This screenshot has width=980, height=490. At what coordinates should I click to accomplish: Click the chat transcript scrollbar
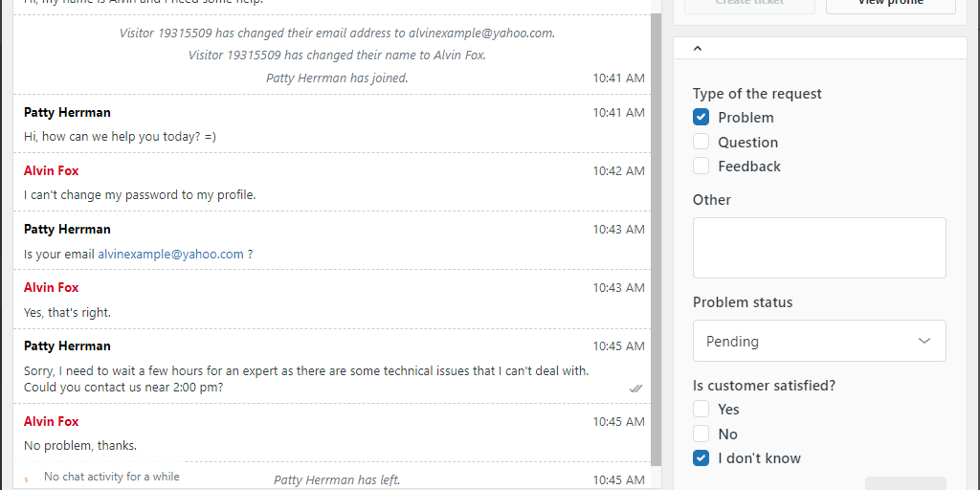(x=656, y=239)
